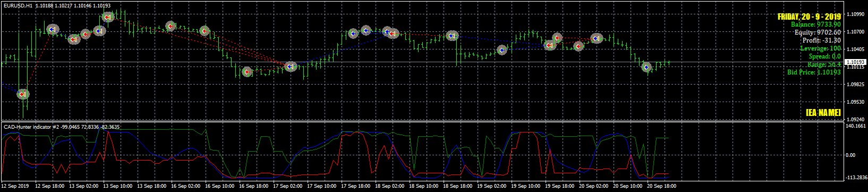This screenshot has height=192, width=868.
Task: Click the lowest trade marker on 12 Sep
Action: 22,94
